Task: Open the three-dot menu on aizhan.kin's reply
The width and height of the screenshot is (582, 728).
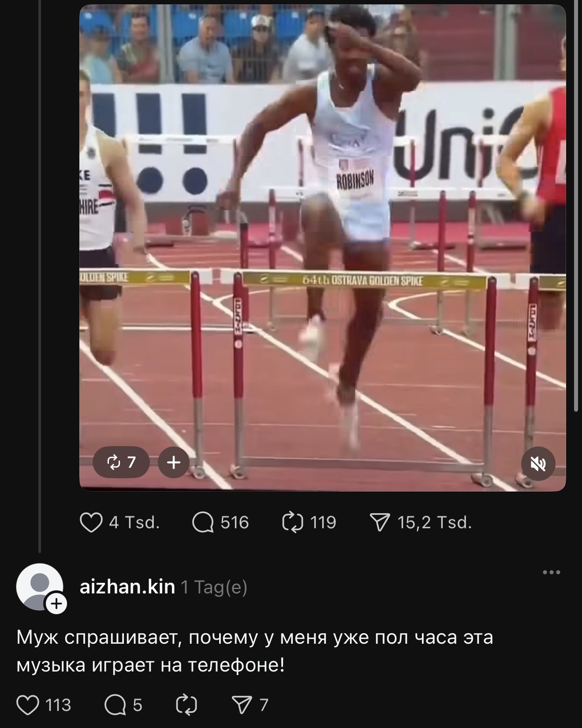Action: [x=551, y=572]
